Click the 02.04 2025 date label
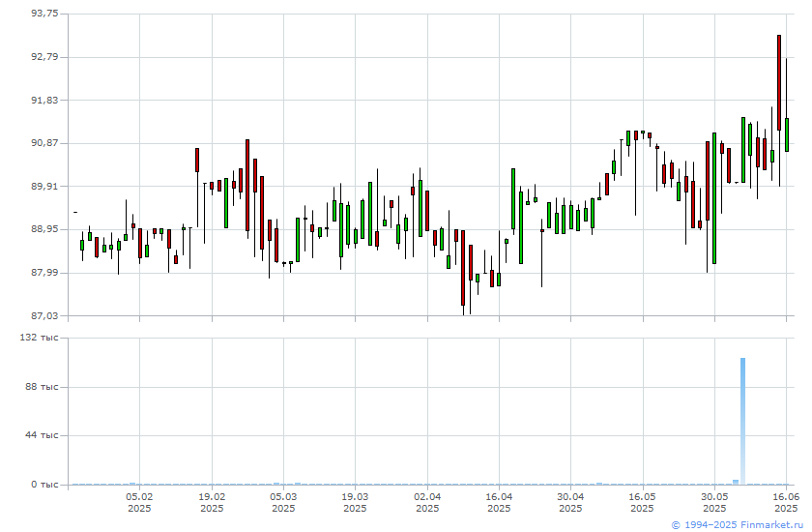This screenshot has width=812, height=532. pyautogui.click(x=427, y=502)
